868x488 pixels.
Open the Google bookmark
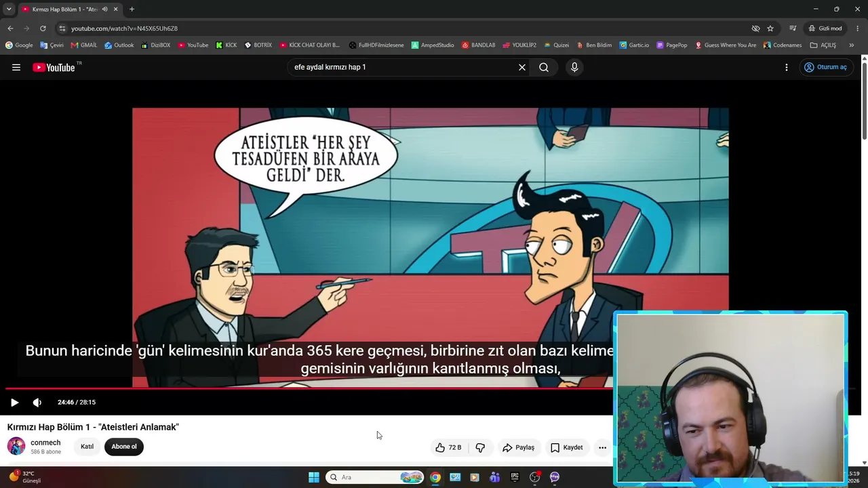click(19, 45)
